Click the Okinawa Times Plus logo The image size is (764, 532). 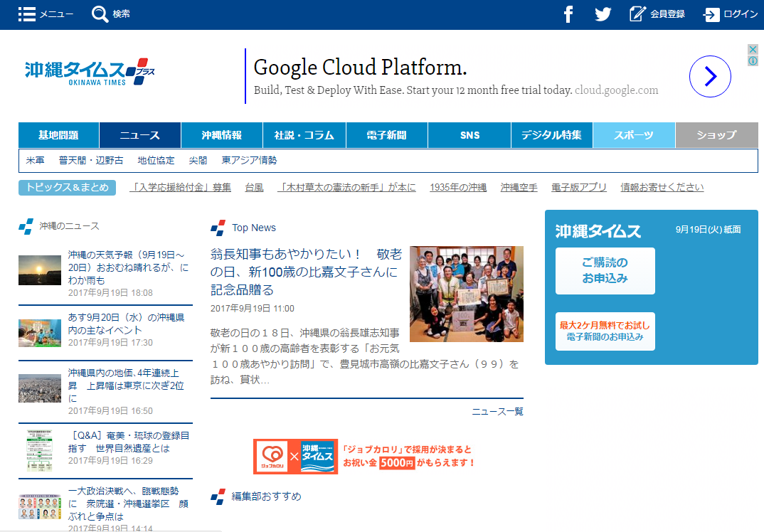[90, 72]
